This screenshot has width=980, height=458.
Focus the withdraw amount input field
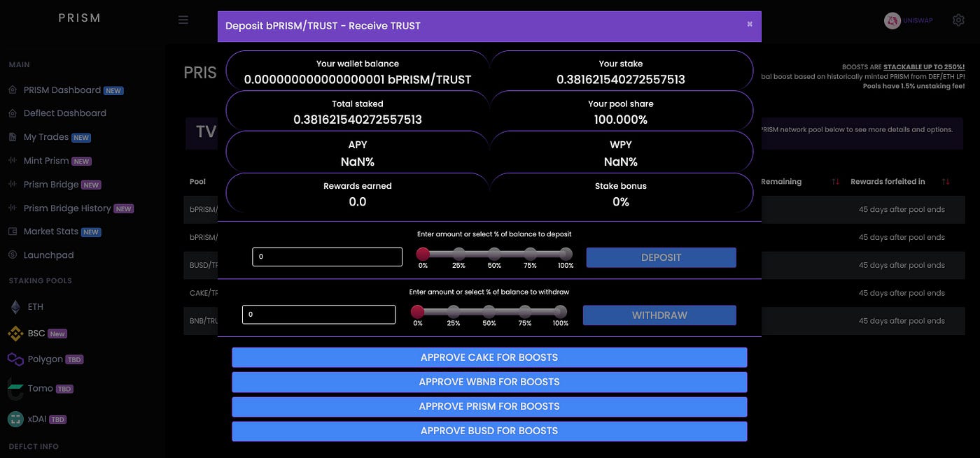pyautogui.click(x=319, y=315)
